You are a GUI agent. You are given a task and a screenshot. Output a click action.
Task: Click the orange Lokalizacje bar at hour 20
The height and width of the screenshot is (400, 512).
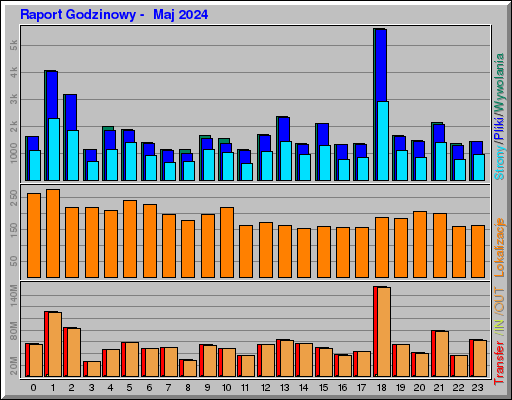click(x=420, y=244)
